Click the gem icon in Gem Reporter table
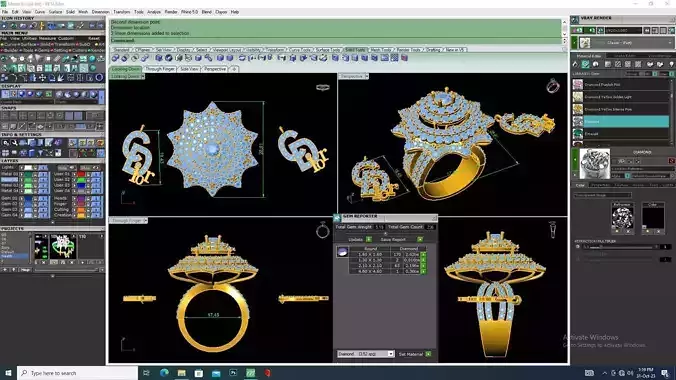The height and width of the screenshot is (380, 676). click(x=342, y=252)
